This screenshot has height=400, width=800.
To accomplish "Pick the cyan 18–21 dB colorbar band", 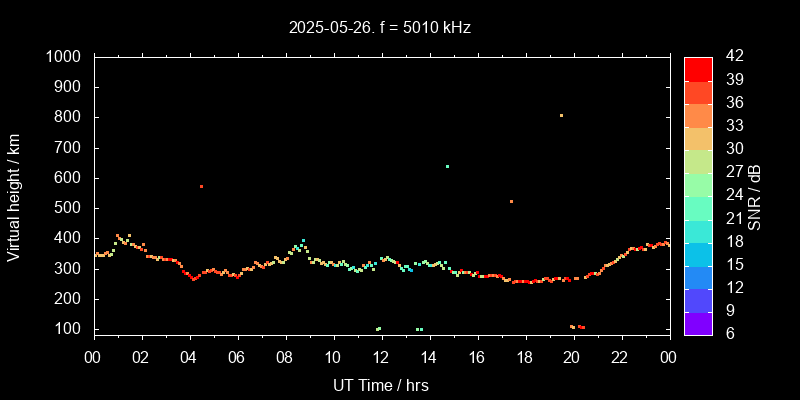I will click(698, 230).
